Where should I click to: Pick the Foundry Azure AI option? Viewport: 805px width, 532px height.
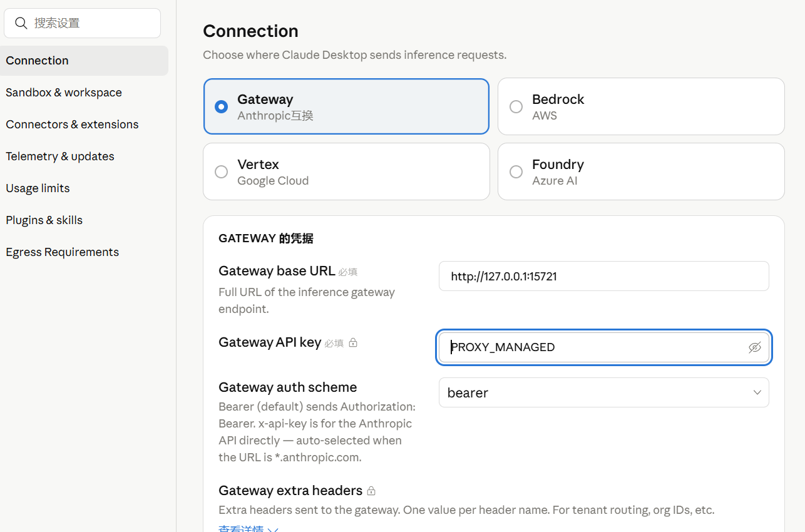[641, 171]
